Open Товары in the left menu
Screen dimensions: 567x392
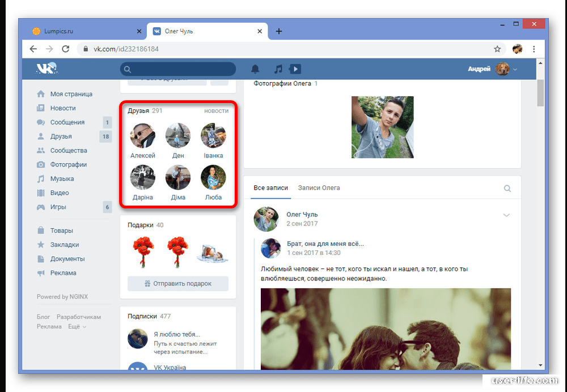(x=61, y=231)
